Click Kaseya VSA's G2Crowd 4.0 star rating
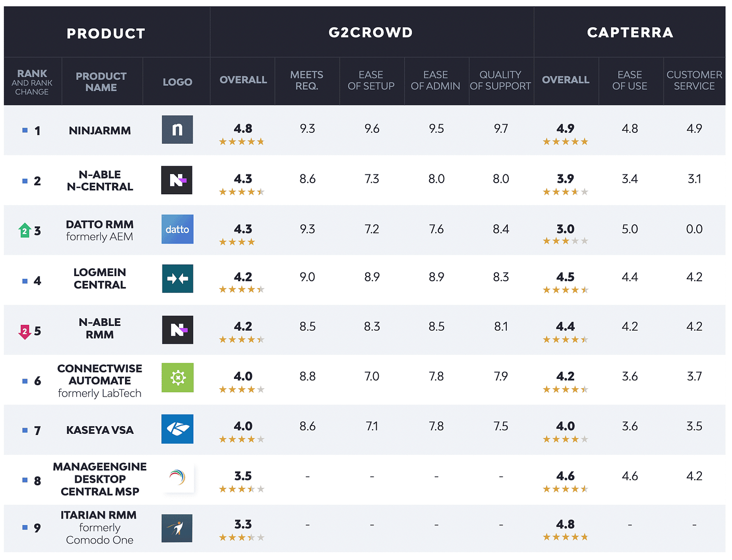Viewport: 732px width, 560px height. pos(242,440)
